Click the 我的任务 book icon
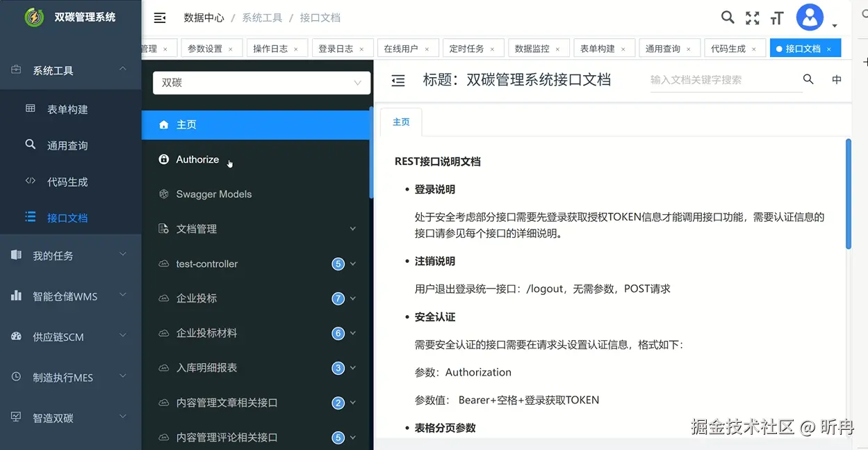This screenshot has width=868, height=450. pos(17,255)
